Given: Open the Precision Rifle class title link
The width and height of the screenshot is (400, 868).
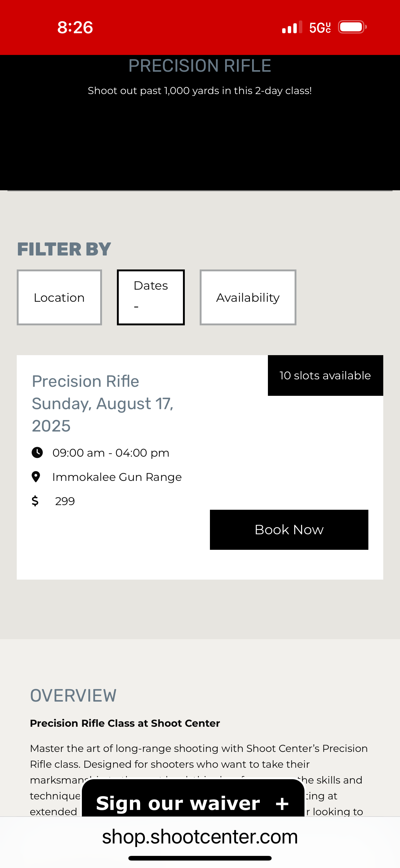Looking at the screenshot, I should tap(85, 382).
